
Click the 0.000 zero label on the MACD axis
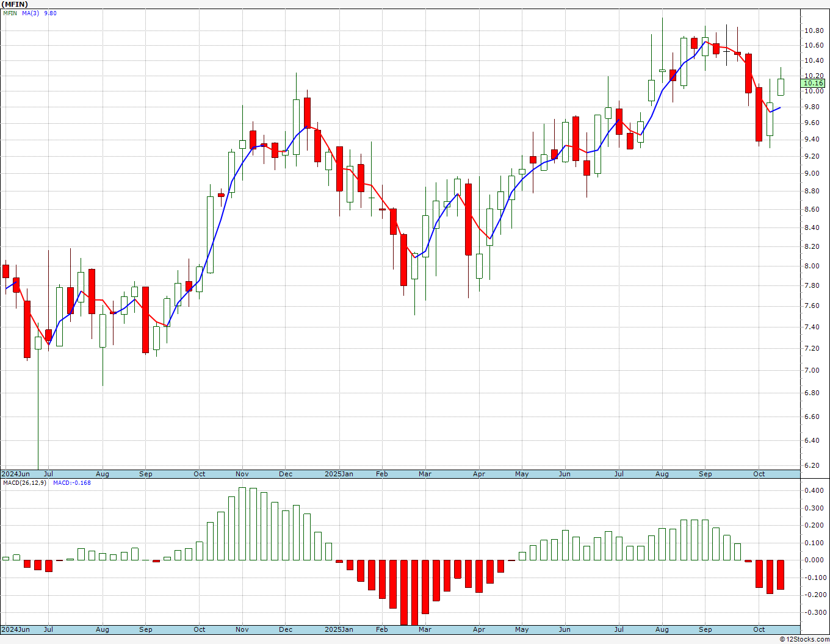click(813, 560)
